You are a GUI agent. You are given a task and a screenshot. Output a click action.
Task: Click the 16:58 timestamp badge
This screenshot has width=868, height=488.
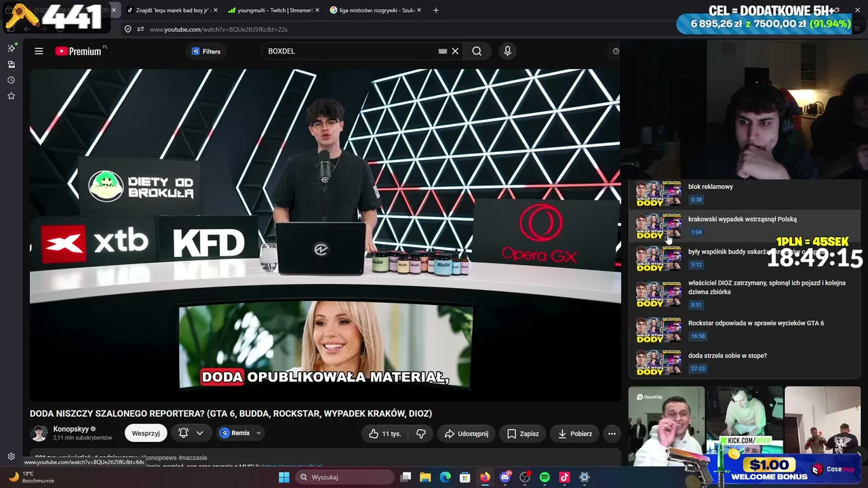coord(697,336)
